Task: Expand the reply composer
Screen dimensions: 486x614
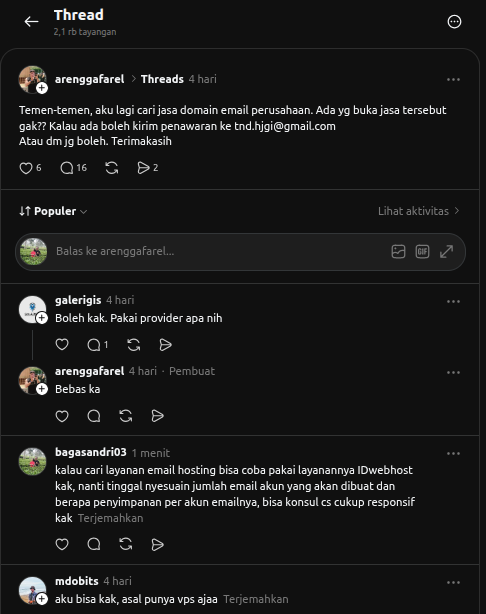Action: pos(446,251)
